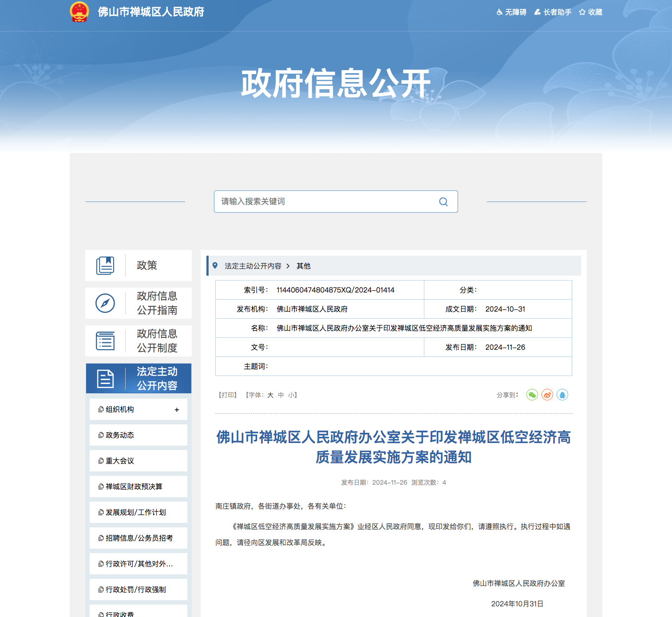Open 无障碍 accessibility mode
The image size is (672, 617).
(511, 12)
